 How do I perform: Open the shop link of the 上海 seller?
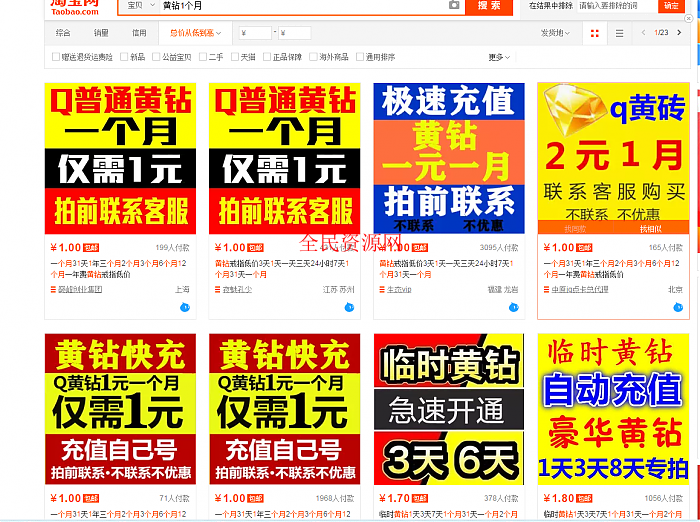(x=80, y=289)
